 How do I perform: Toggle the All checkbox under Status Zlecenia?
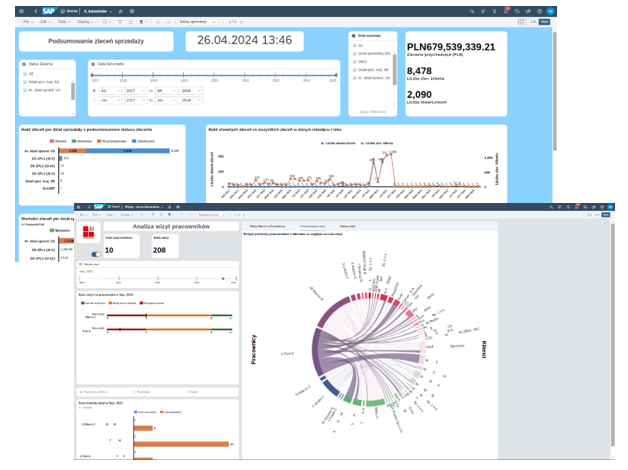coord(24,73)
